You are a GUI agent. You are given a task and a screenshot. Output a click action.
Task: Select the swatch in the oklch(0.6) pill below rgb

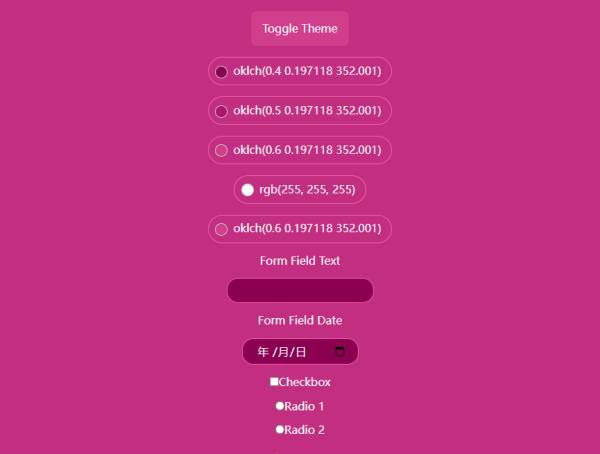click(222, 229)
